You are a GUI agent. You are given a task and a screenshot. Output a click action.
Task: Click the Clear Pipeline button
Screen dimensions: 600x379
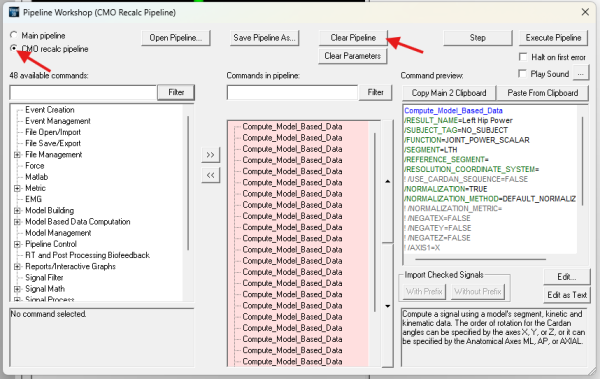[x=353, y=38]
